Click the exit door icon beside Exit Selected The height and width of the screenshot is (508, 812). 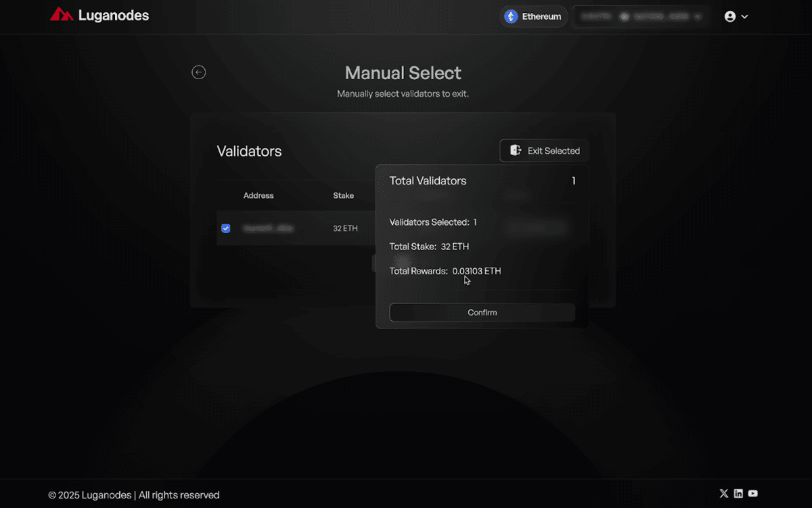[x=516, y=150]
